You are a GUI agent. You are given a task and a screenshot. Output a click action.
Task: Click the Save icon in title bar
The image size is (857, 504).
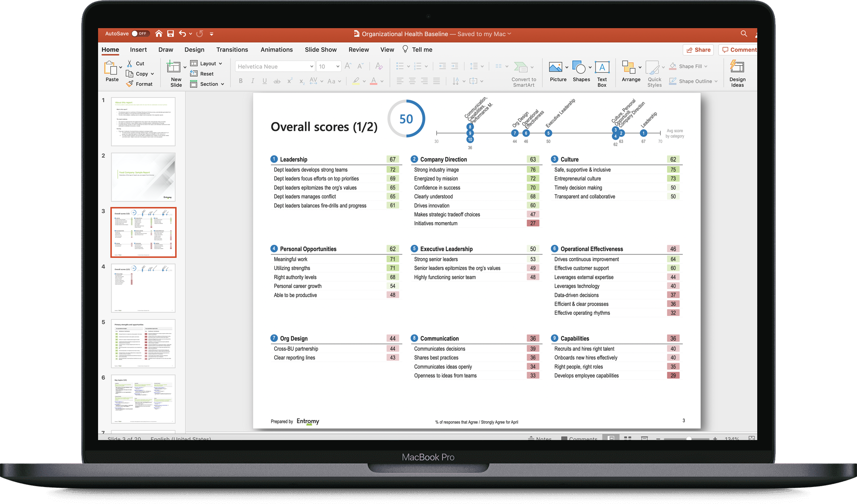(x=171, y=34)
